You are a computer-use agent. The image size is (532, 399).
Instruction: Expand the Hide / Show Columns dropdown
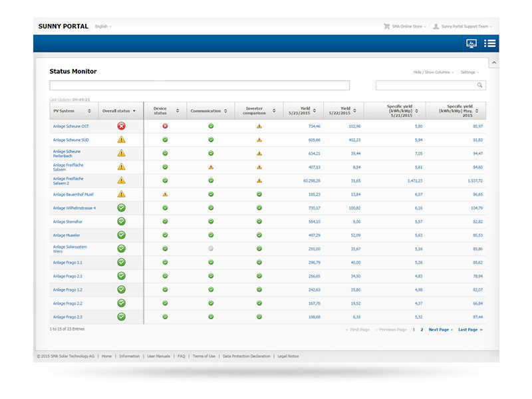coord(434,72)
